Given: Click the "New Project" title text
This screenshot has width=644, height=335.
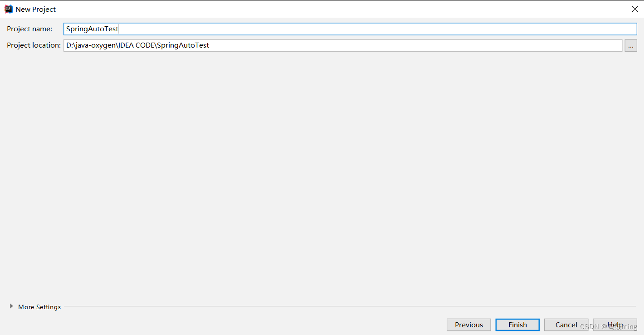Looking at the screenshot, I should [36, 9].
